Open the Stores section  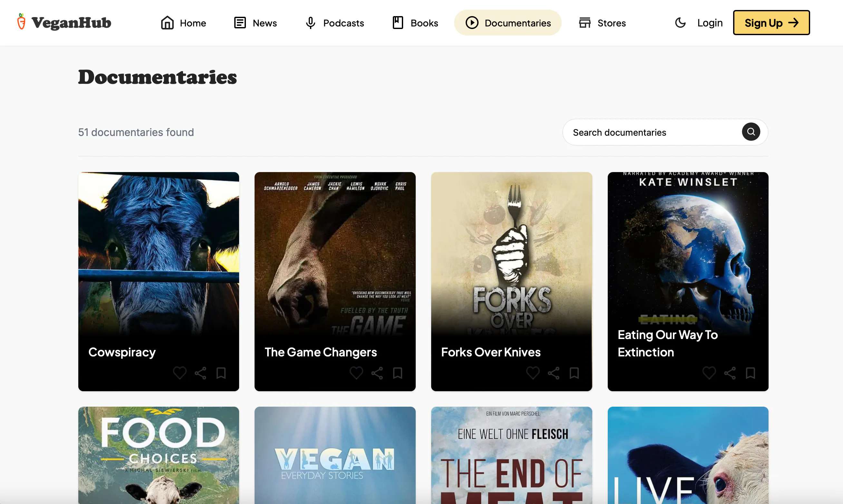(x=602, y=23)
